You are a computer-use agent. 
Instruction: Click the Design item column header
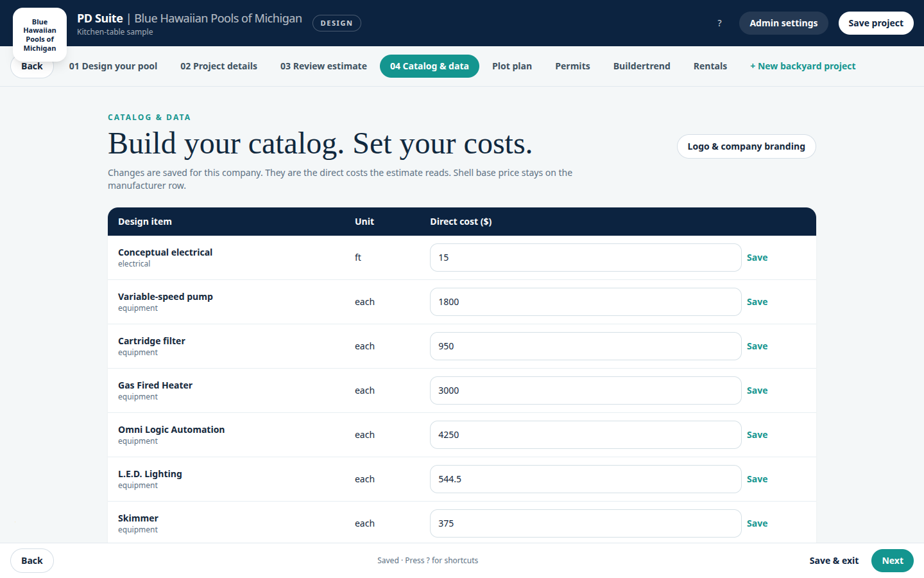(x=145, y=222)
